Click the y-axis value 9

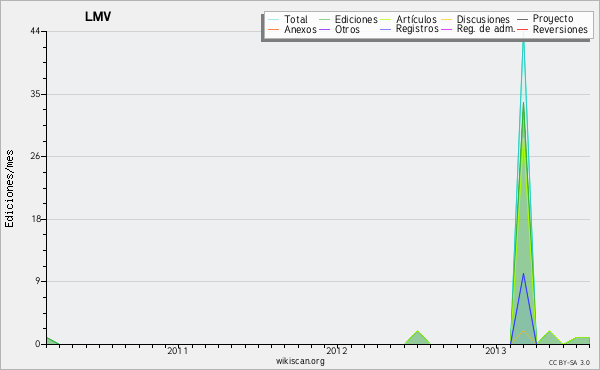click(38, 281)
